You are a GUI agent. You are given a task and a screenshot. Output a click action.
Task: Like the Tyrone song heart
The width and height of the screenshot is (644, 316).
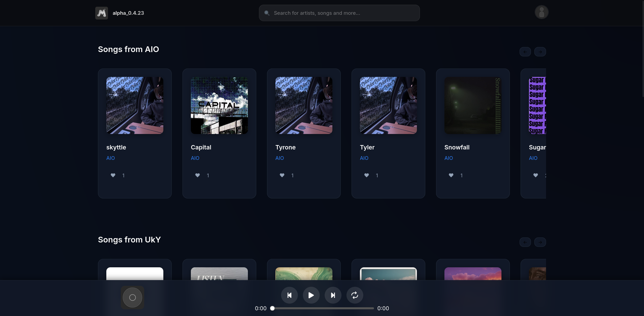pyautogui.click(x=282, y=175)
